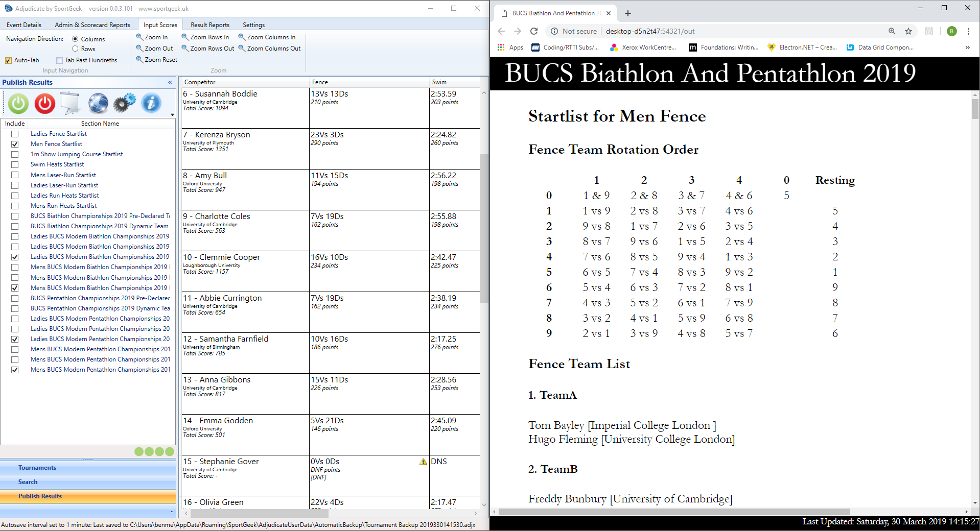This screenshot has height=531, width=980.
Task: Check the Swim Heats Startlist checkbox
Action: point(15,164)
